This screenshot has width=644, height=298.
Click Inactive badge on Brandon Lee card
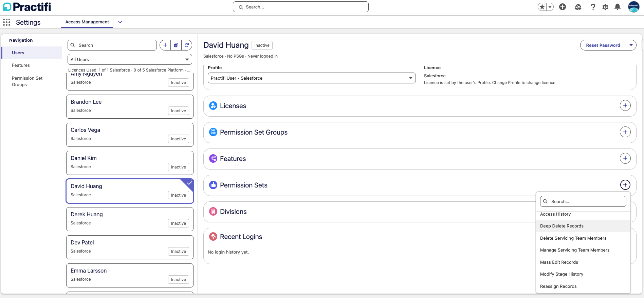pos(179,111)
